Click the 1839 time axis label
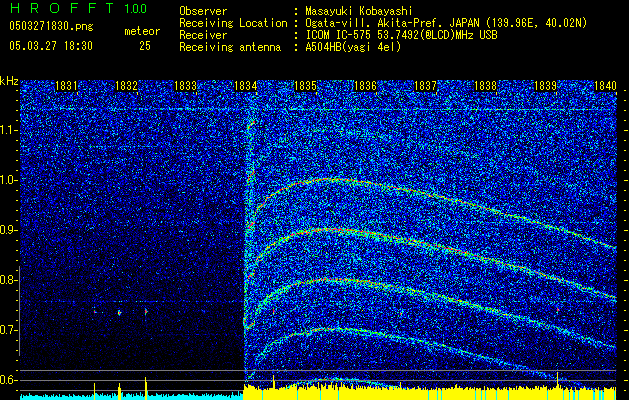Viewport: 629px width, 400px height. pyautogui.click(x=545, y=86)
